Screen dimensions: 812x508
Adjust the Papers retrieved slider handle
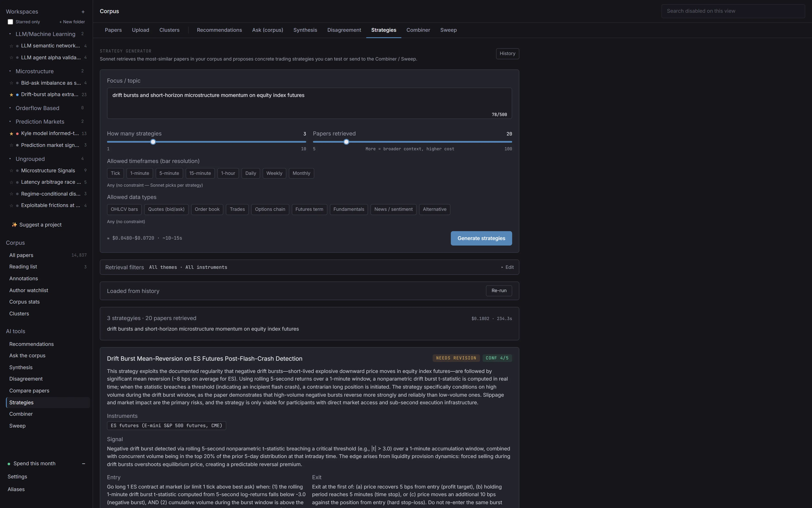coord(346,142)
